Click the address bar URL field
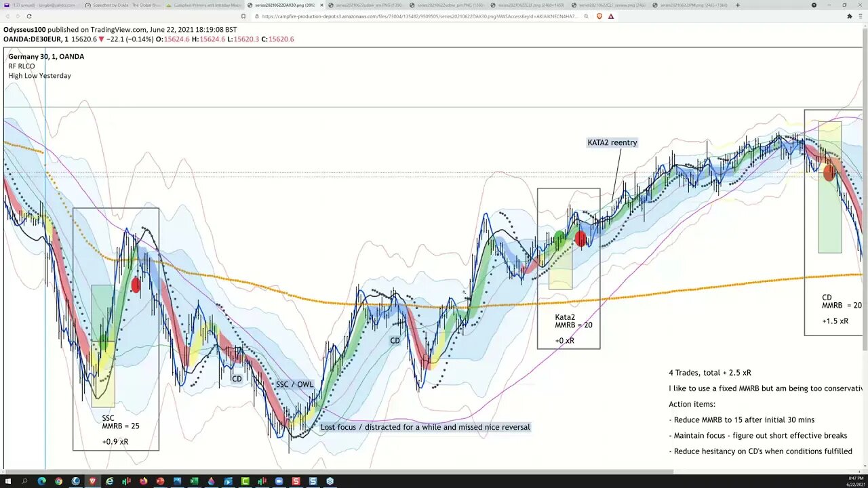868x488 pixels. pyautogui.click(x=419, y=16)
